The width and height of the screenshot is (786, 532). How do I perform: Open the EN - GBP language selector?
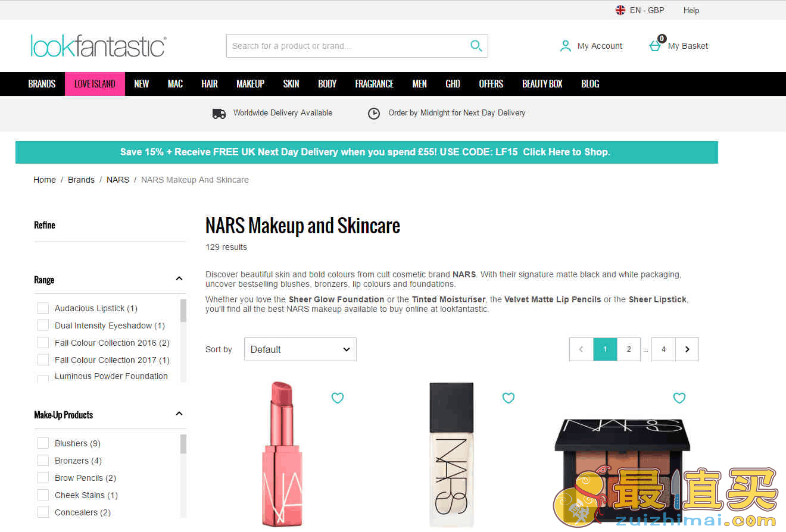click(640, 10)
